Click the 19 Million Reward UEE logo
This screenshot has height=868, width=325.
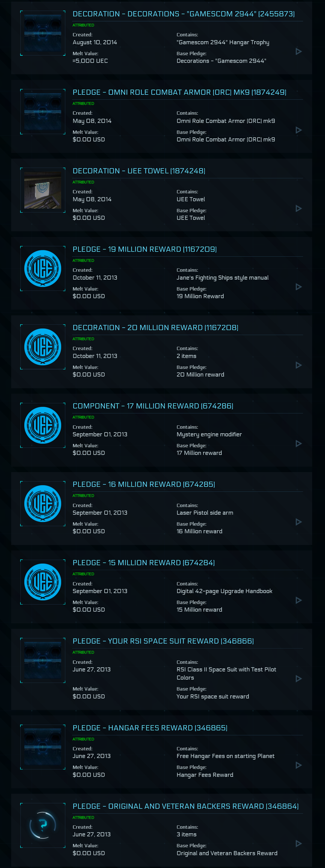(43, 269)
